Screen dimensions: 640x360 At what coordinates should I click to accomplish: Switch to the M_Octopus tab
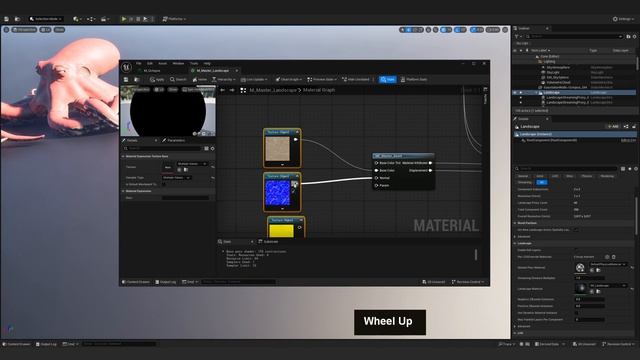tap(152, 71)
